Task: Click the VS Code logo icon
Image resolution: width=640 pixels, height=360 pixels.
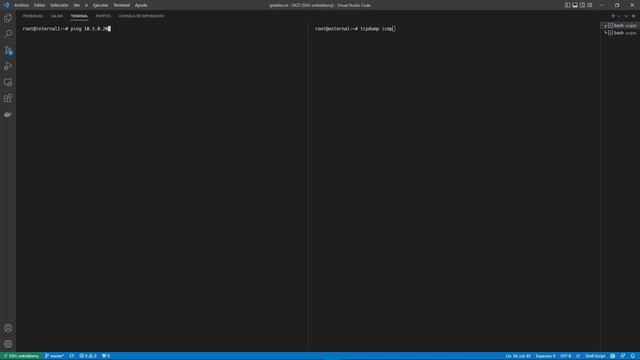Action: [x=6, y=5]
